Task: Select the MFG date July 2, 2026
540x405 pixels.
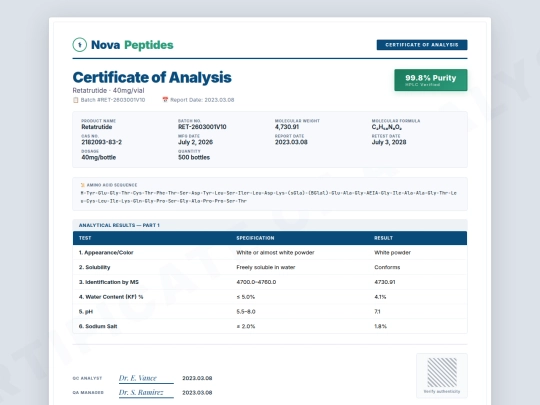Action: coord(195,142)
